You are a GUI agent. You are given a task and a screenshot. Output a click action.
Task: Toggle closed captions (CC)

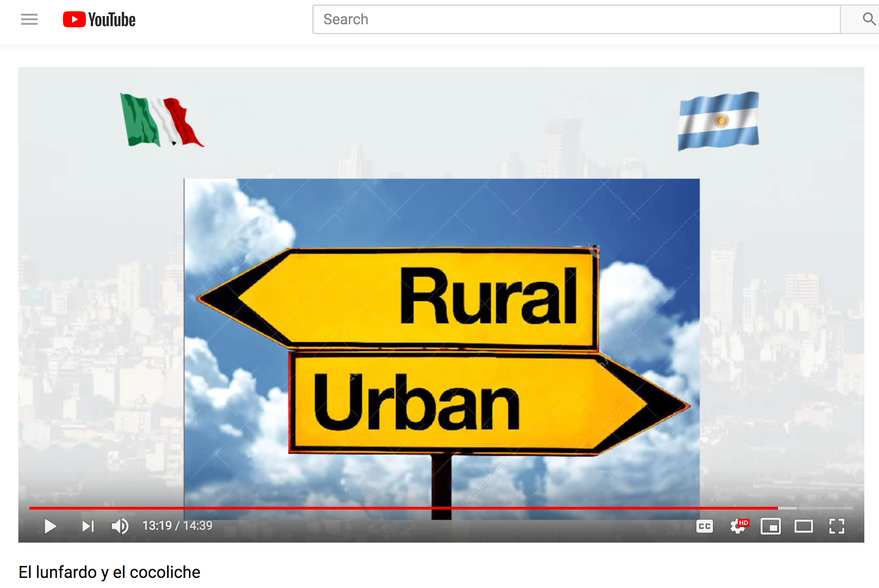(704, 526)
